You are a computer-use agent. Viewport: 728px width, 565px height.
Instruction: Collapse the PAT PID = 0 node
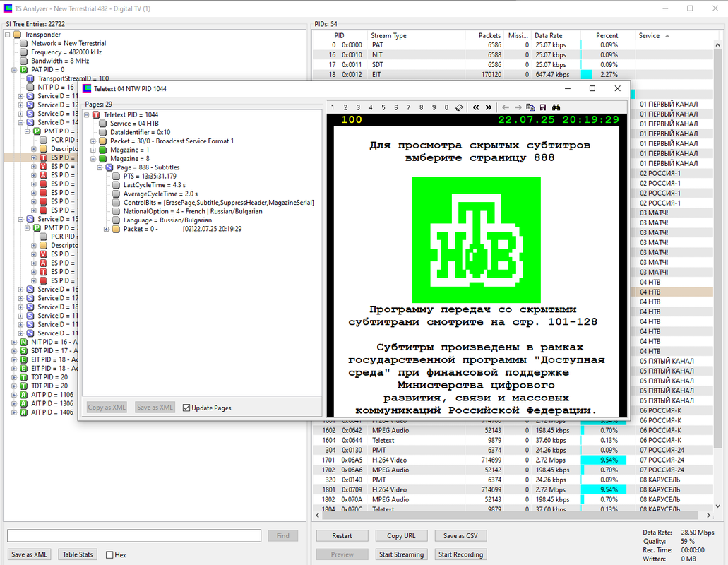coord(14,70)
